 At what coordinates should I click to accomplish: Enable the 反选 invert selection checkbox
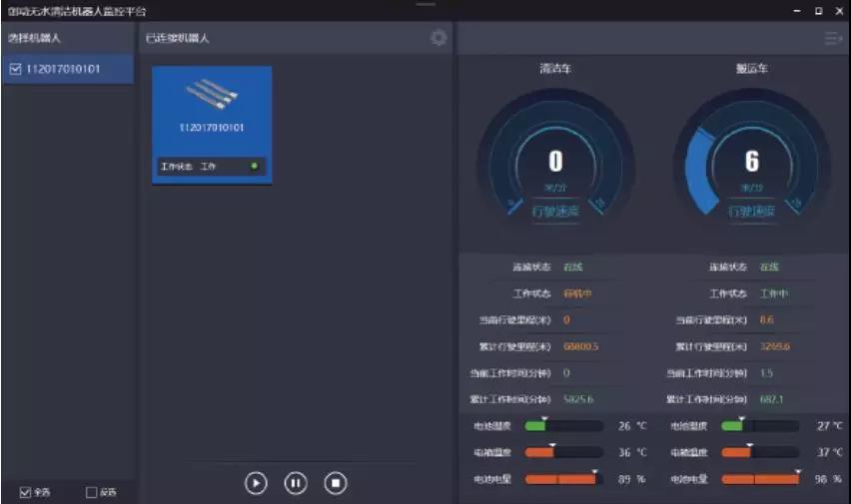tap(92, 492)
